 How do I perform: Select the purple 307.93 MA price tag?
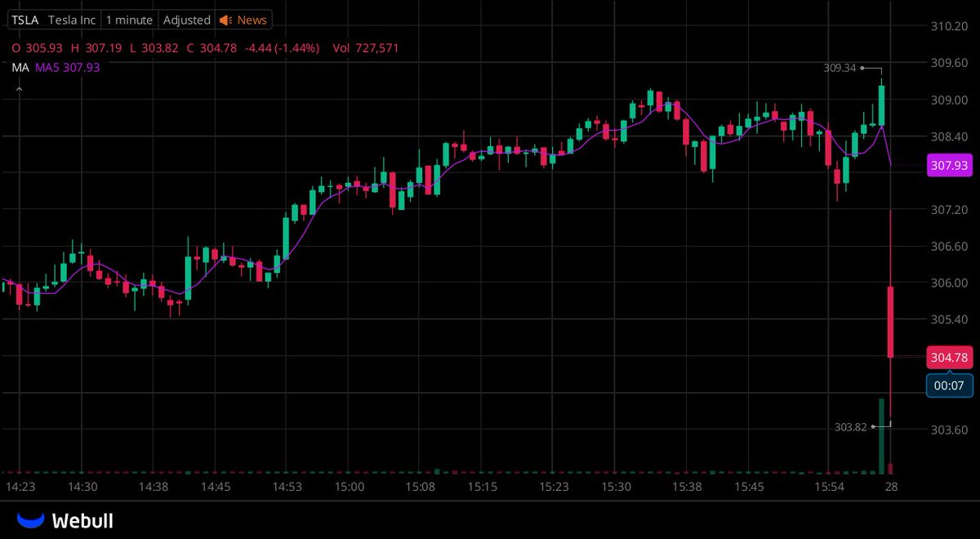pyautogui.click(x=950, y=166)
